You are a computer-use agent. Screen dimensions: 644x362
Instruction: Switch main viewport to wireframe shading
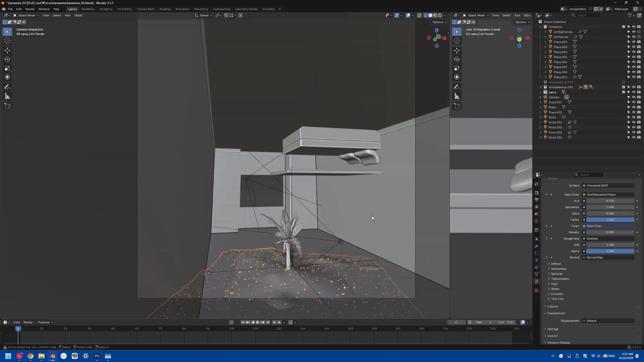click(x=426, y=15)
